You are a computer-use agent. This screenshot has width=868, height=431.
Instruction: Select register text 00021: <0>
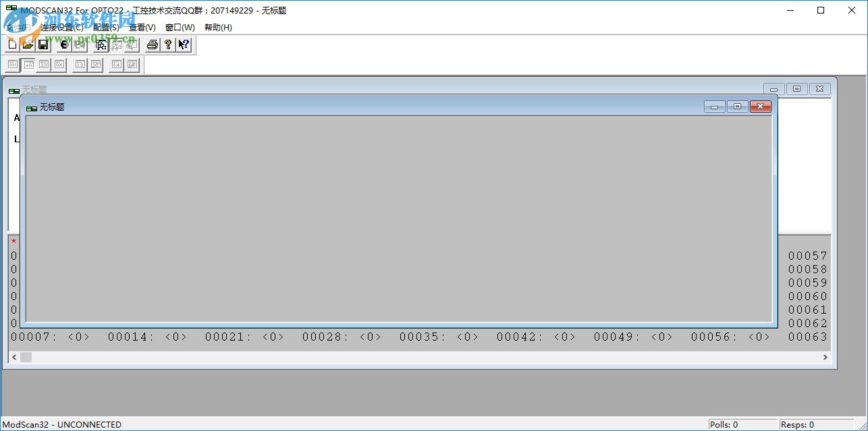point(244,337)
